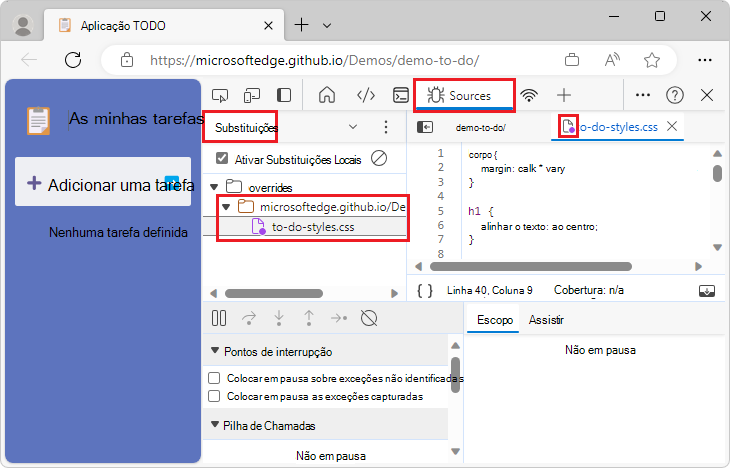Step into next function call
Screen dimensions: 730x468
[279, 319]
